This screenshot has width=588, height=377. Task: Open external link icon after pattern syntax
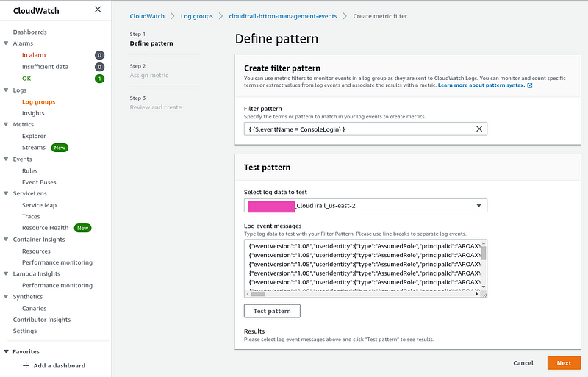tap(529, 85)
